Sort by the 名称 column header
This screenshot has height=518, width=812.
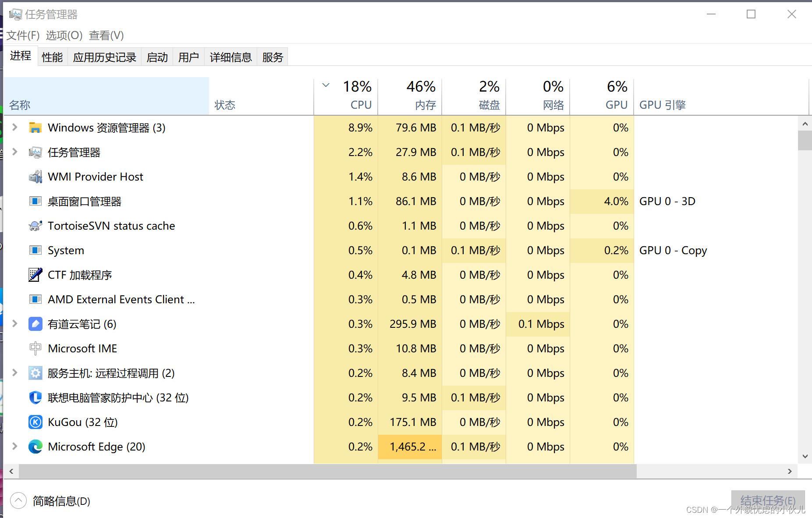pyautogui.click(x=106, y=96)
